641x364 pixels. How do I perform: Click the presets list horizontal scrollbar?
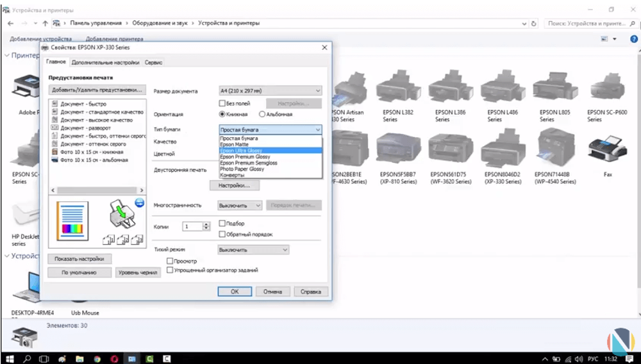pyautogui.click(x=97, y=190)
